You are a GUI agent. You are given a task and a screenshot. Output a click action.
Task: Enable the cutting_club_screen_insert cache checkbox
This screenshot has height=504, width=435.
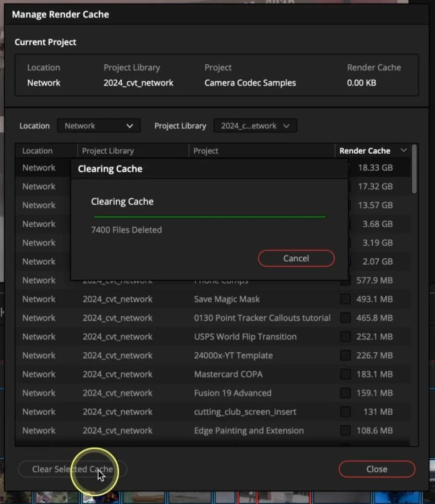[345, 412]
